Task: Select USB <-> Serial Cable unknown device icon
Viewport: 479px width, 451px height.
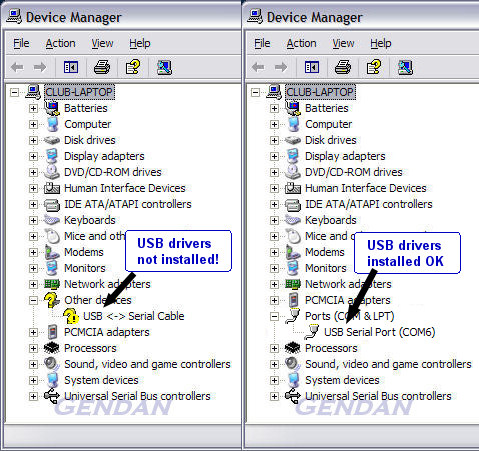Action: [x=71, y=316]
